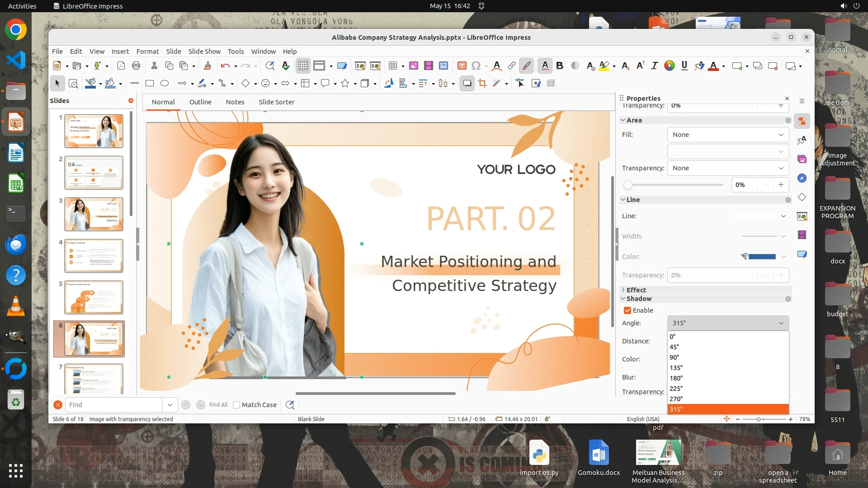868x488 pixels.
Task: Open the Gallery sidebar deck icon
Action: click(802, 159)
